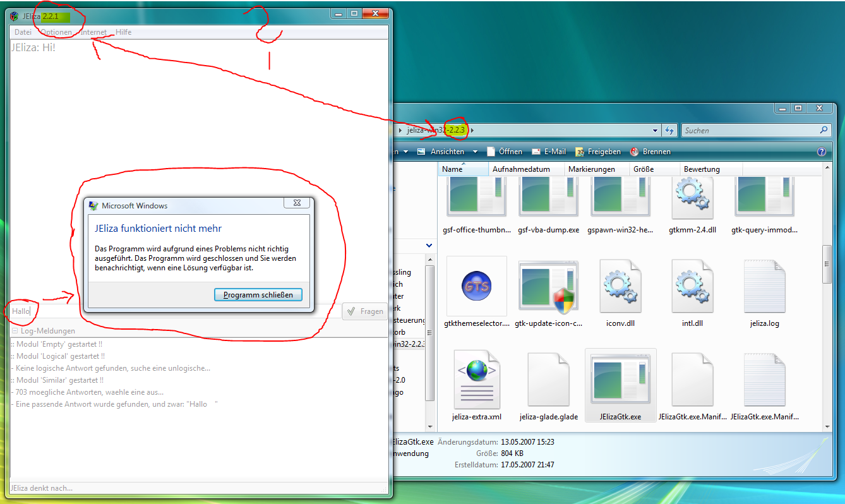Viewport: 845px width, 504px height.
Task: Select the intl.dll file icon
Action: [x=692, y=285]
